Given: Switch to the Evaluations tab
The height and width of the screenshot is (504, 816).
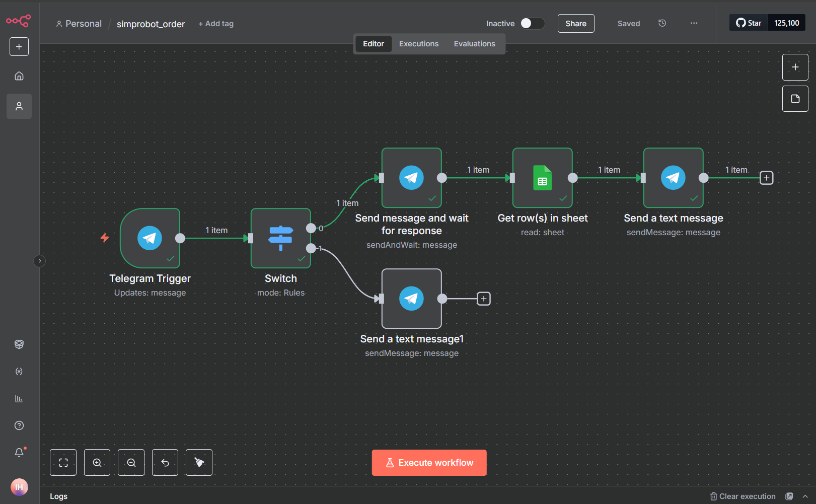Looking at the screenshot, I should 475,44.
